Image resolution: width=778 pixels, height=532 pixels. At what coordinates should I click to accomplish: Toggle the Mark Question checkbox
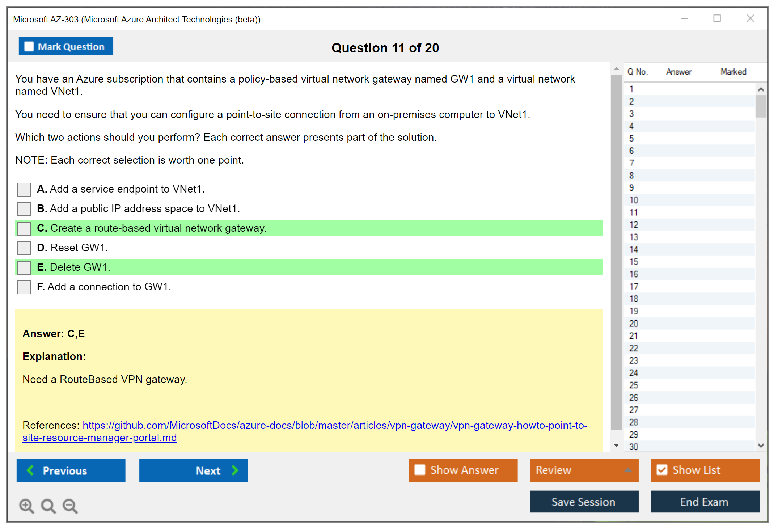pyautogui.click(x=29, y=46)
